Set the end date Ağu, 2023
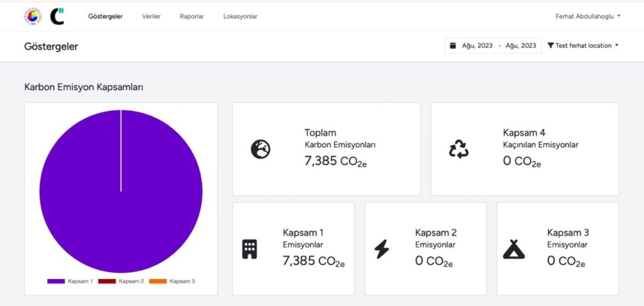The width and height of the screenshot is (644, 306). point(521,46)
